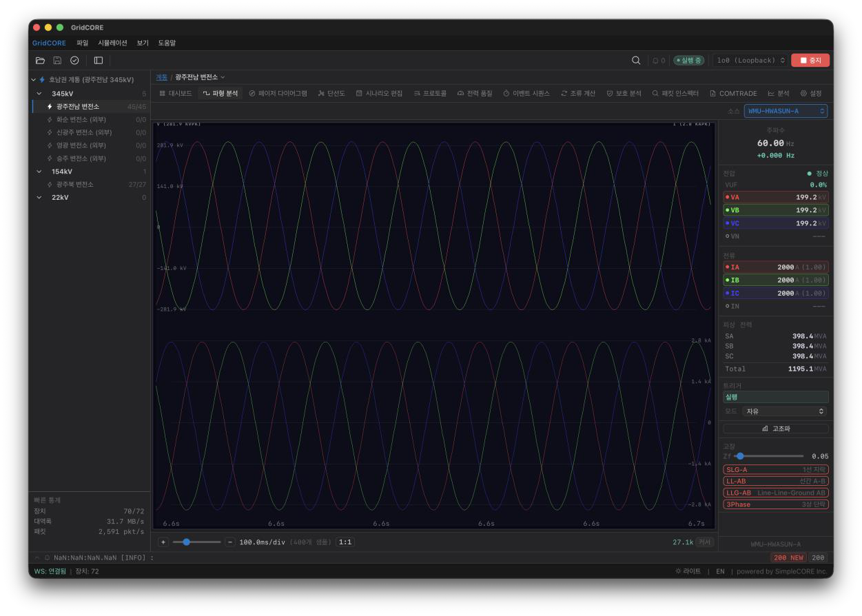Image resolution: width=862 pixels, height=616 pixels.
Task: Click the minus zoom-out button below waveform
Action: pos(230,542)
